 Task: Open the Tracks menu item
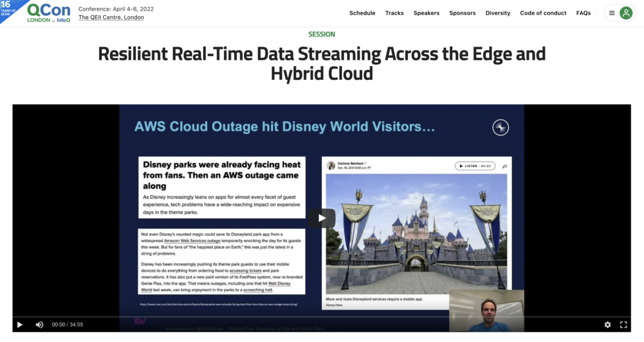pyautogui.click(x=394, y=13)
